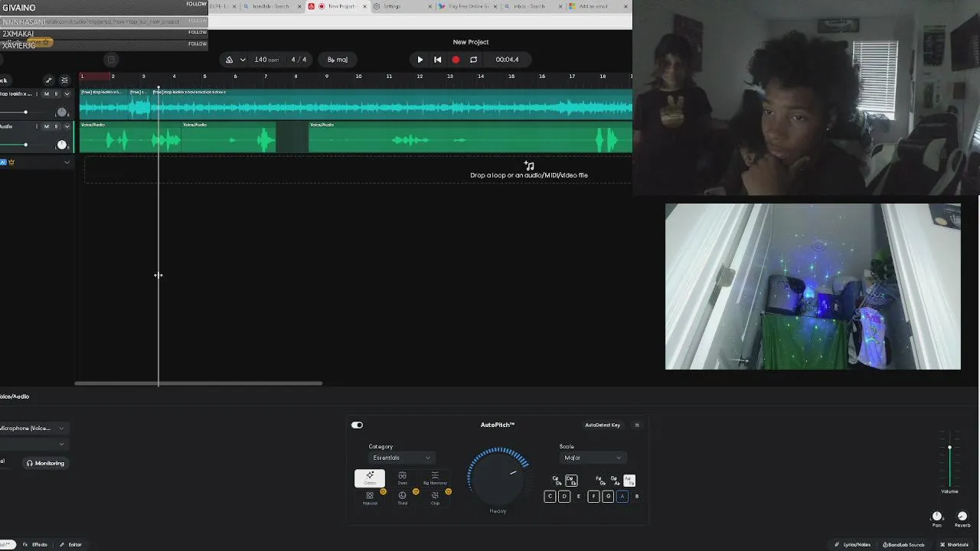The image size is (980, 551).
Task: Toggle the F note key
Action: tap(593, 497)
